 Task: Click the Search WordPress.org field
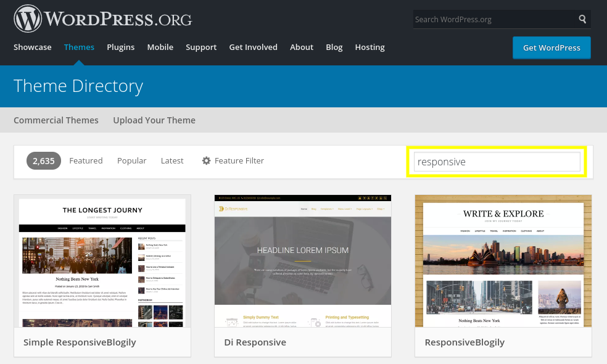click(x=495, y=19)
